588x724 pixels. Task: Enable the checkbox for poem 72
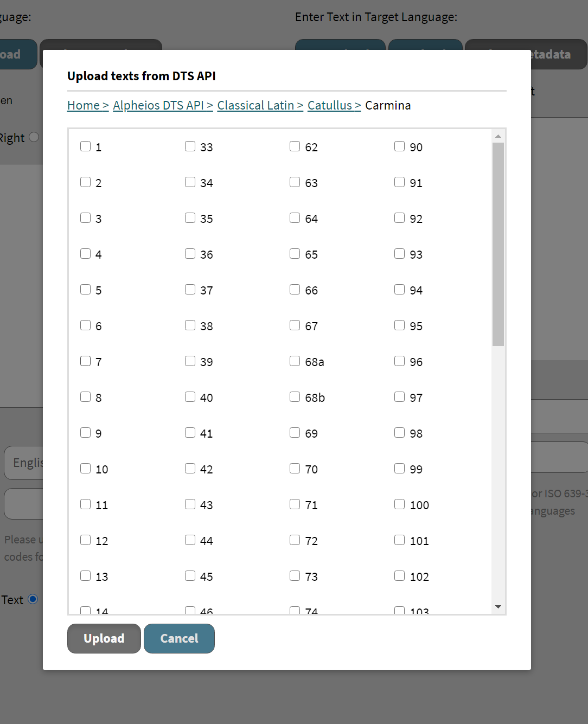point(295,540)
